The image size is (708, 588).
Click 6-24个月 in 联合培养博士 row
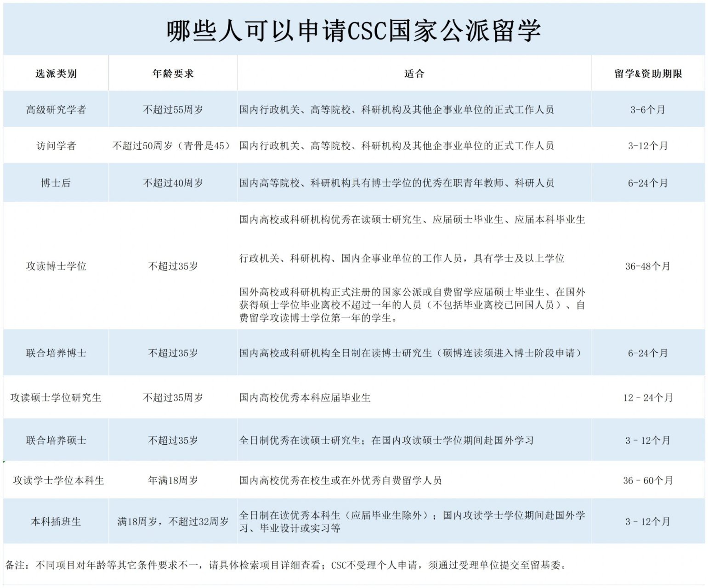pos(648,353)
